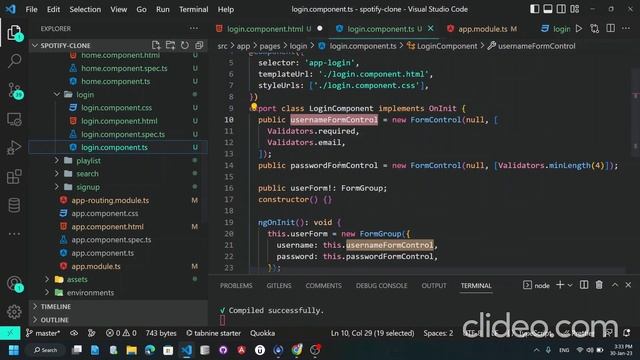Collapse the SPOTIFY-CLONE root section
This screenshot has height=360, width=640.
(35, 45)
